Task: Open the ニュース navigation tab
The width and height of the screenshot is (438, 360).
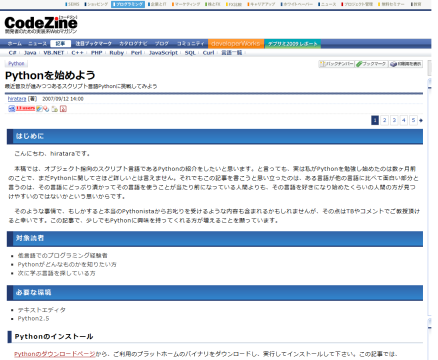Action: (x=37, y=44)
